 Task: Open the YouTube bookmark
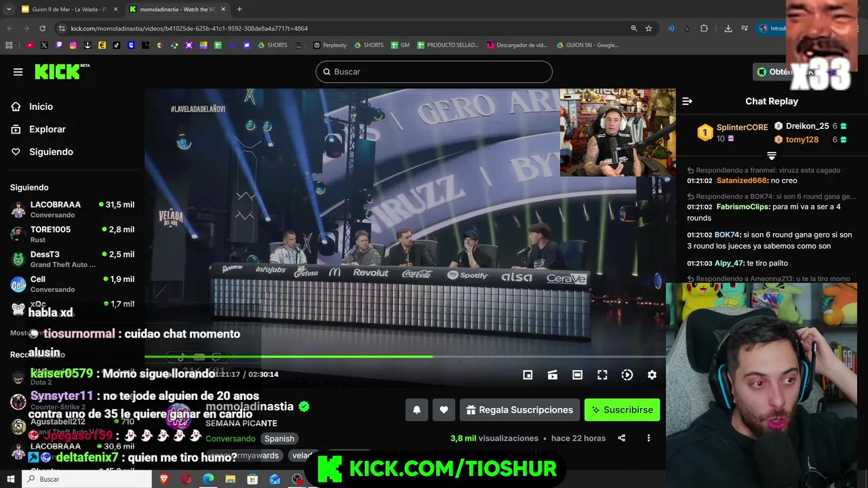(x=30, y=45)
